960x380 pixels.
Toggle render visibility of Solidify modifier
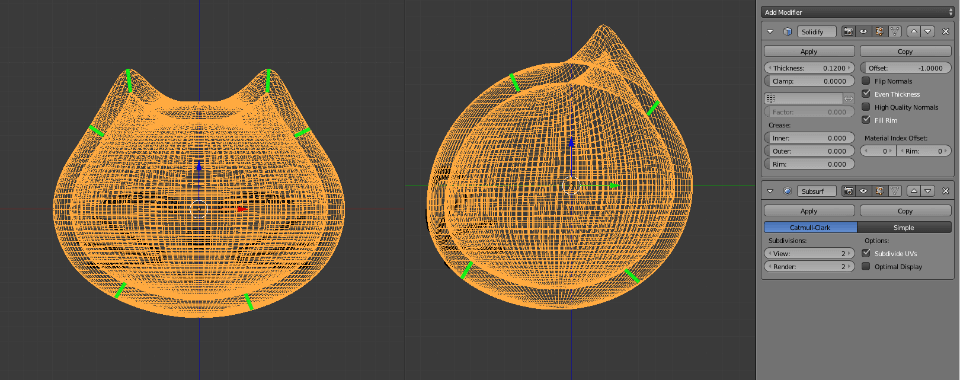(849, 31)
